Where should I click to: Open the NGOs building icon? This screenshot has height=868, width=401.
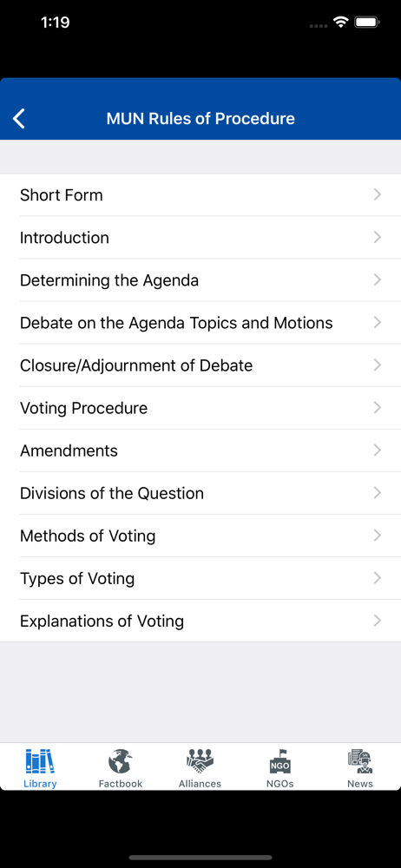tap(279, 761)
